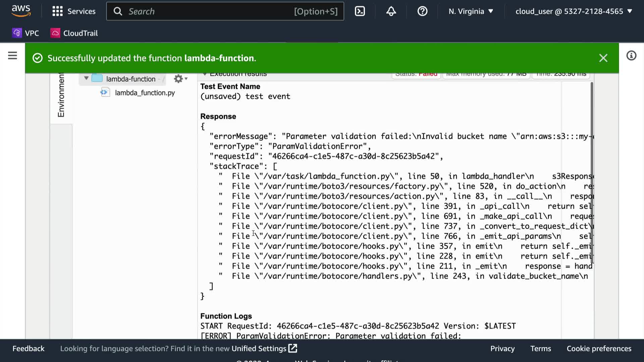644x362 pixels.
Task: Click the AWS logo home icon
Action: 21,11
